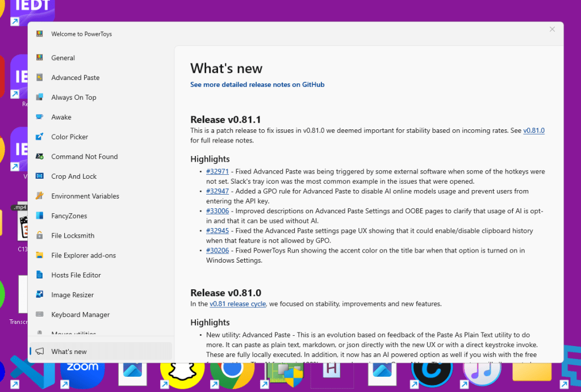Screen dimensions: 581x392
Task: Open the Zoom desktop icon
Action: pos(82,376)
